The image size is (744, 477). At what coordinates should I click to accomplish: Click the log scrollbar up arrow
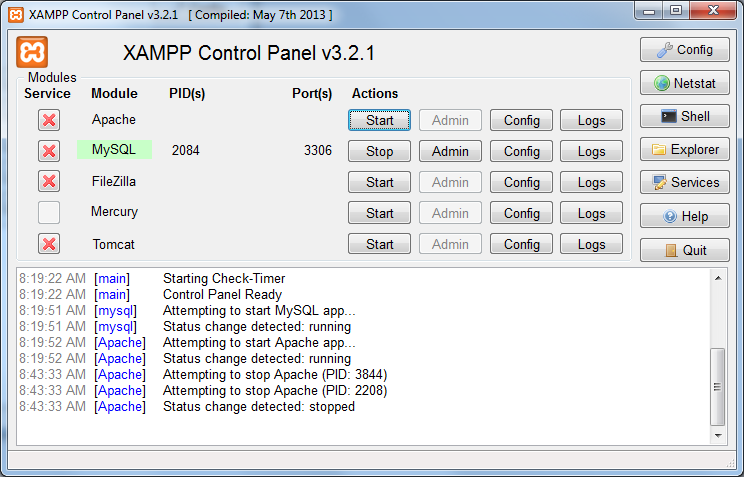pos(718,278)
